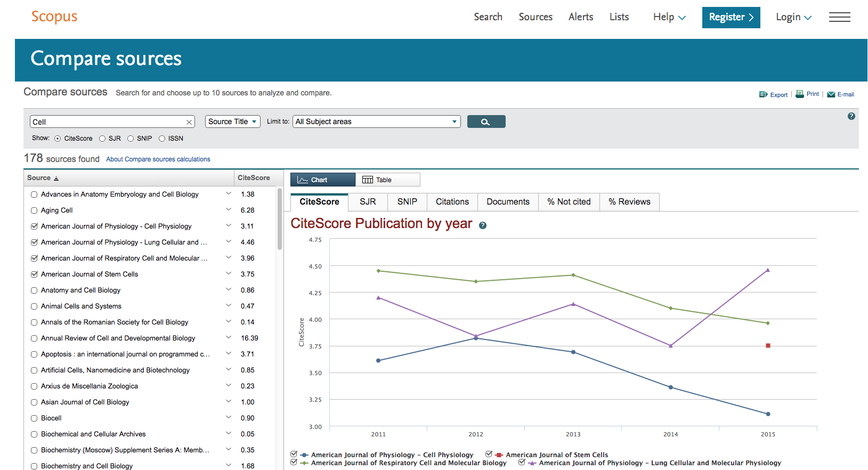The height and width of the screenshot is (470, 868).
Task: Click Biochemical and Cellular Archives row text
Action: [x=93, y=434]
